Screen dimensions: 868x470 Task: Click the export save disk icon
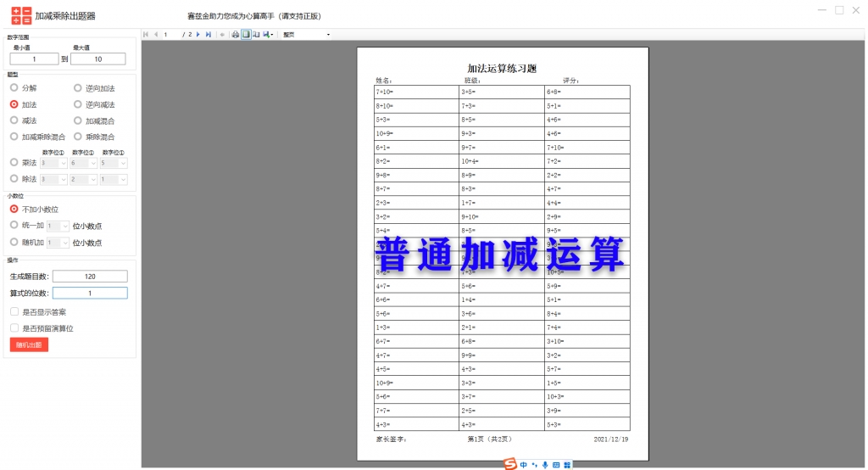268,35
